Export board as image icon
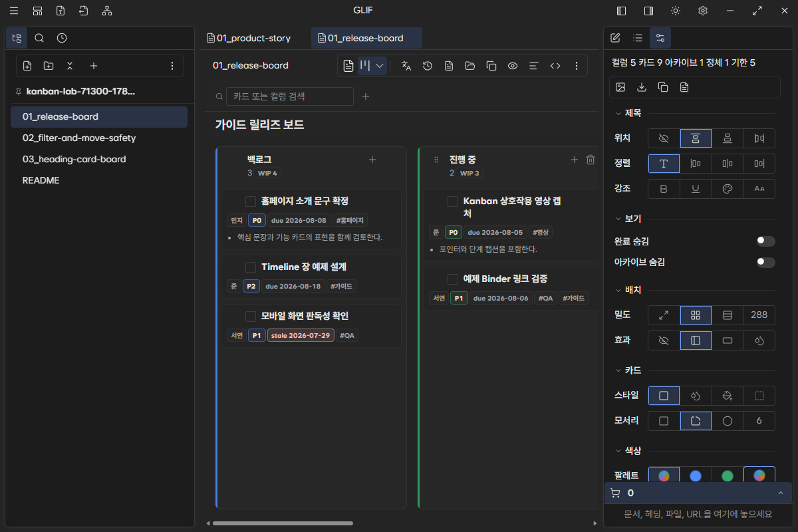The image size is (798, 532). pyautogui.click(x=620, y=87)
